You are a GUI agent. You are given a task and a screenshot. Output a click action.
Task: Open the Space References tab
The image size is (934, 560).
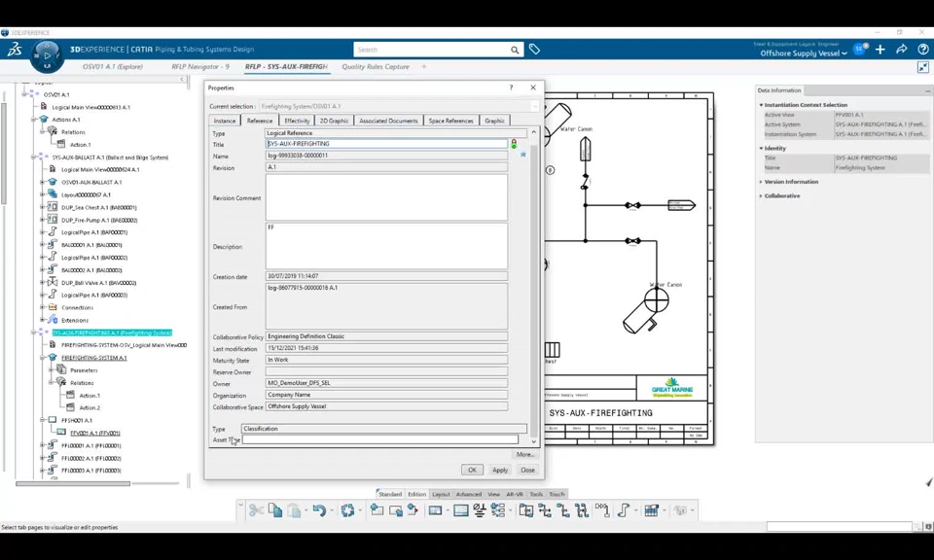tap(450, 121)
